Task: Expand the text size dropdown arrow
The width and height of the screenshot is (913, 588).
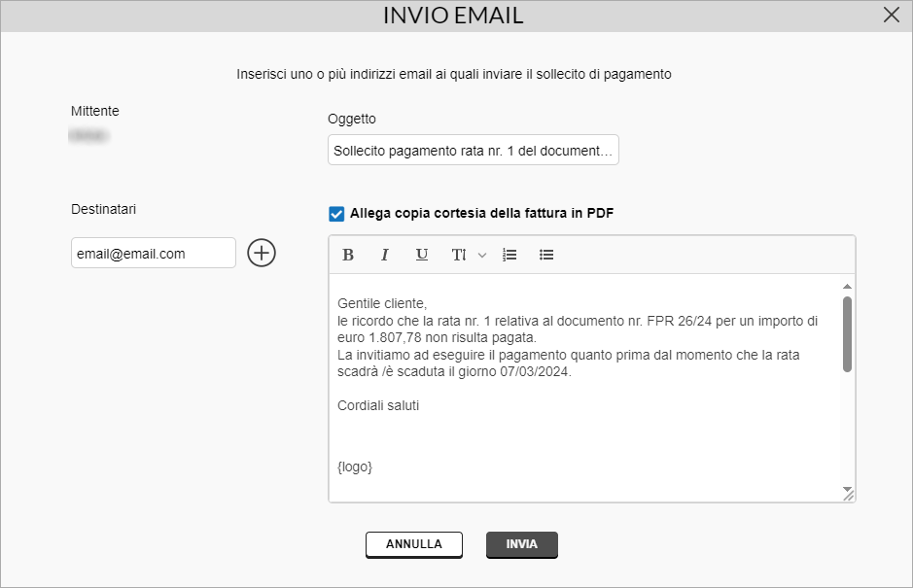Action: (482, 255)
